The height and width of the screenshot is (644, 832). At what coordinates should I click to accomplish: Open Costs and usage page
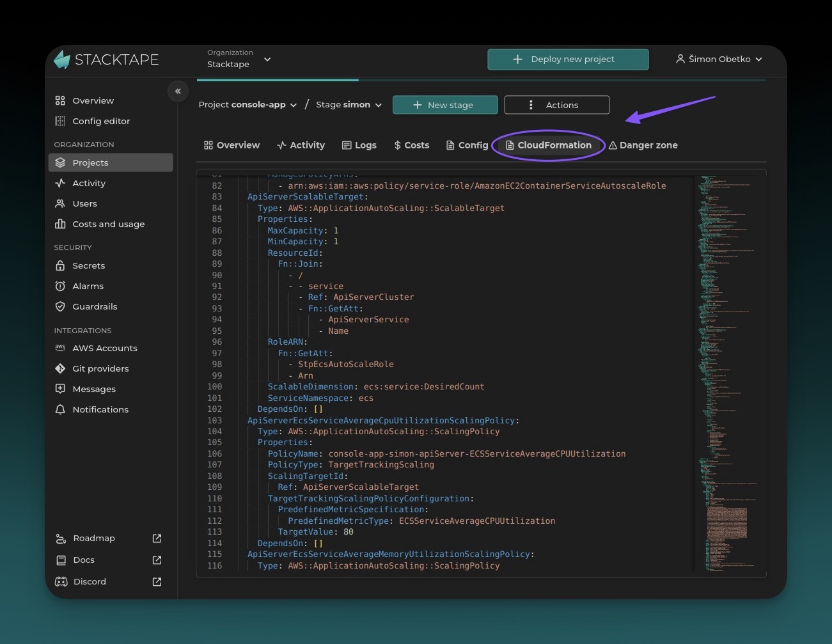coord(108,224)
